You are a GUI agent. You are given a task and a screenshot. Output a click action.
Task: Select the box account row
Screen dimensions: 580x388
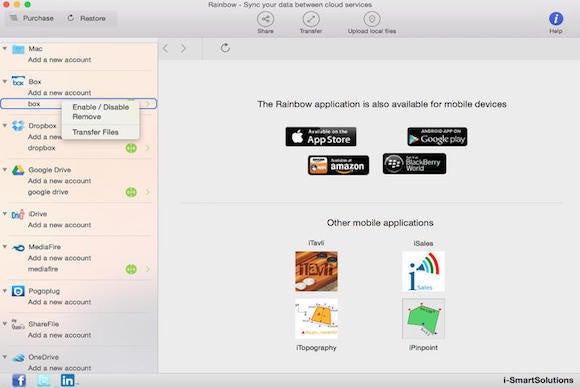tap(79, 104)
